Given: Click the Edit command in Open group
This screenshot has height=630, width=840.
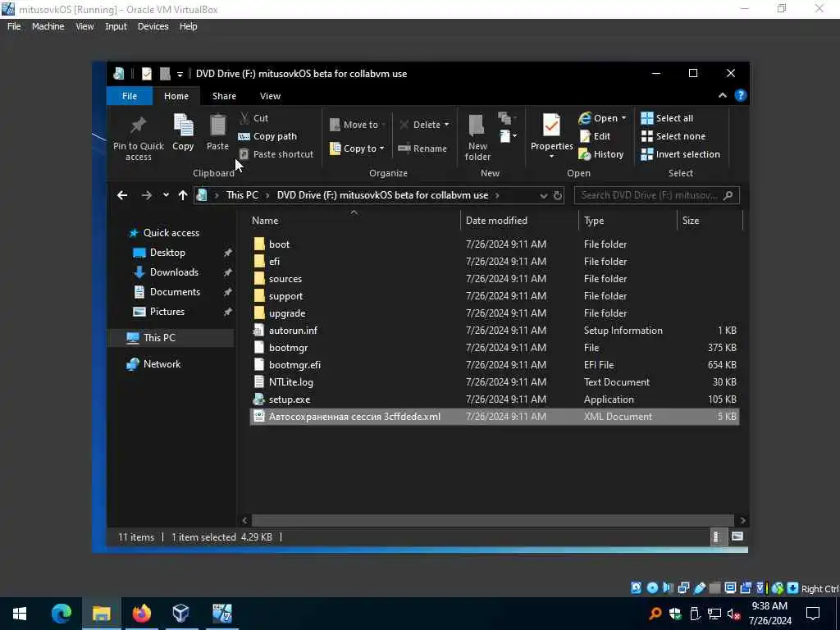Looking at the screenshot, I should (x=595, y=136).
